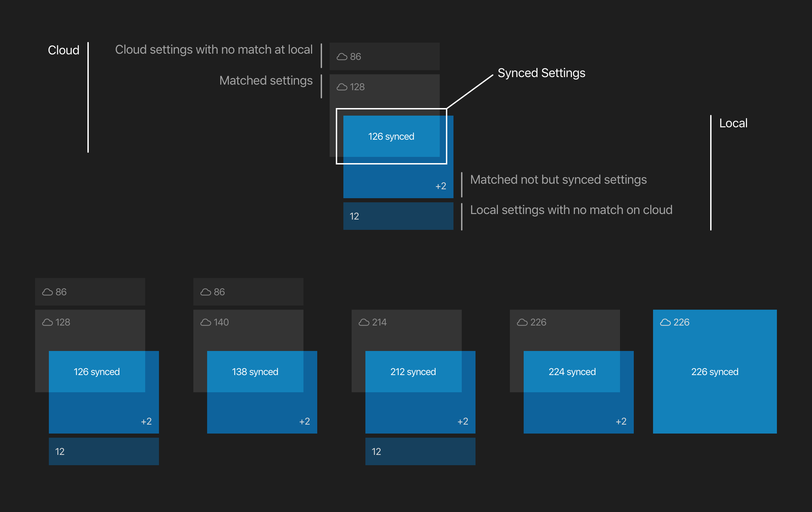812x512 pixels.
Task: Select the 212 synced block
Action: (413, 372)
